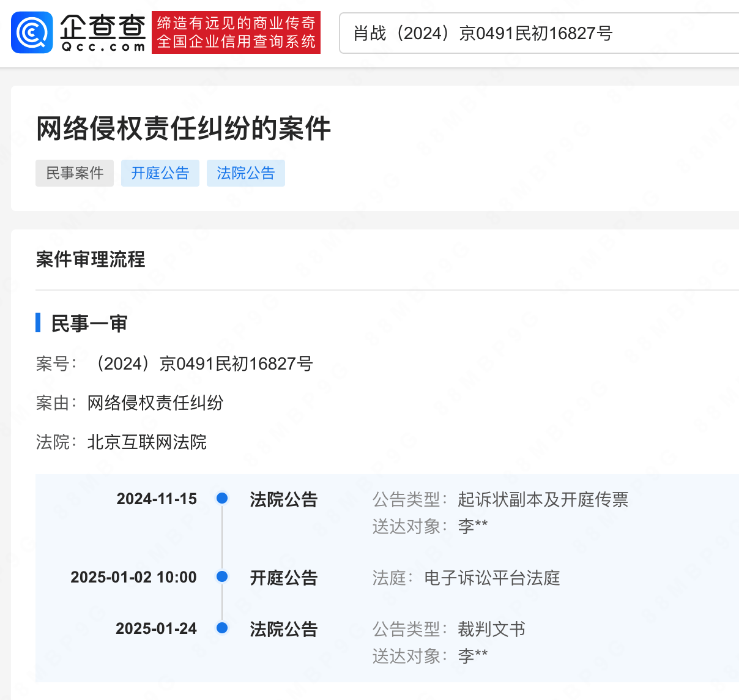Click the 企查查 Qcc.com wordmark
The image size is (739, 700).
pos(103,33)
